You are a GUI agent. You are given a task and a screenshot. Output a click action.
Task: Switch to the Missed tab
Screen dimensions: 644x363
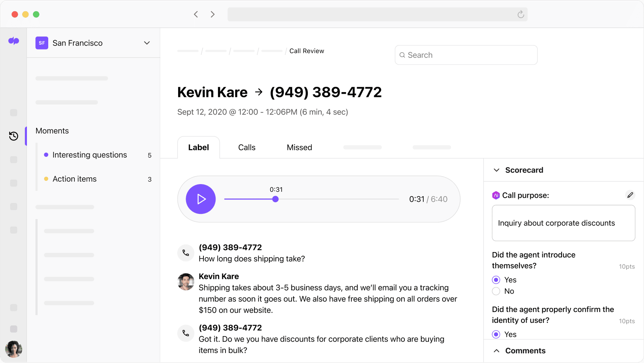click(x=299, y=148)
